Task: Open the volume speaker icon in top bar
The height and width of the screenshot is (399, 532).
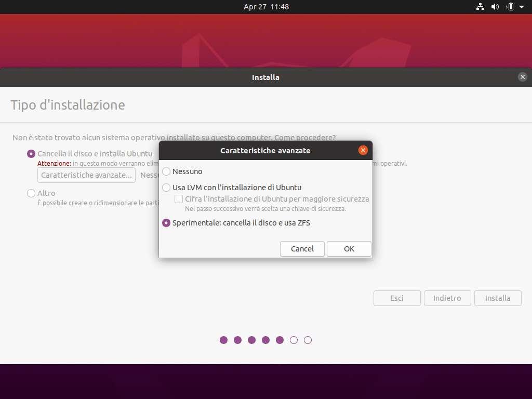Action: click(x=495, y=7)
